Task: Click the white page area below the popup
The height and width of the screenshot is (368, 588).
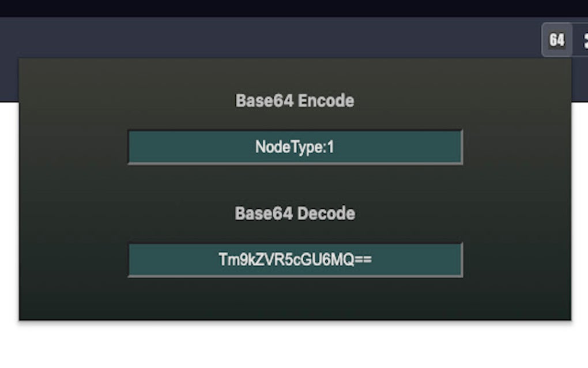Action: (x=295, y=345)
